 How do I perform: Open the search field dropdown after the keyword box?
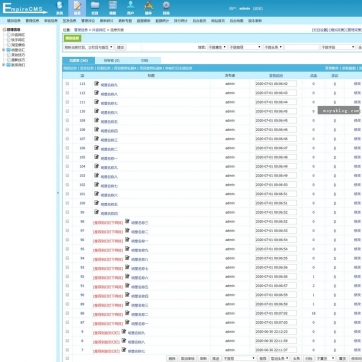click(338, 47)
